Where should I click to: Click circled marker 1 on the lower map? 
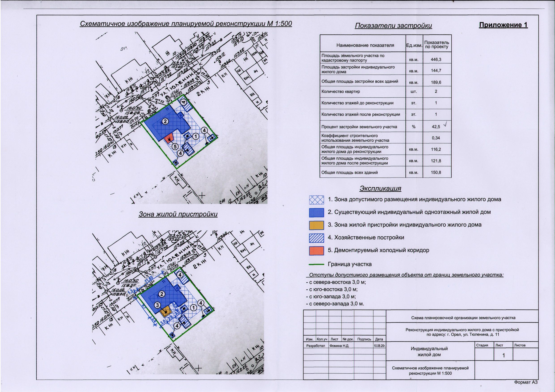coord(193,308)
